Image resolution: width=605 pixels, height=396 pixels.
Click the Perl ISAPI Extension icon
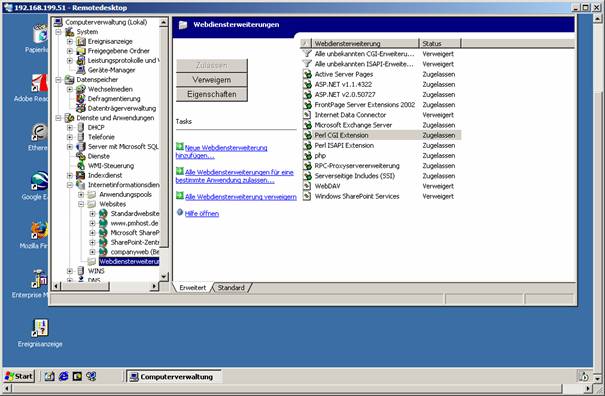coord(307,146)
